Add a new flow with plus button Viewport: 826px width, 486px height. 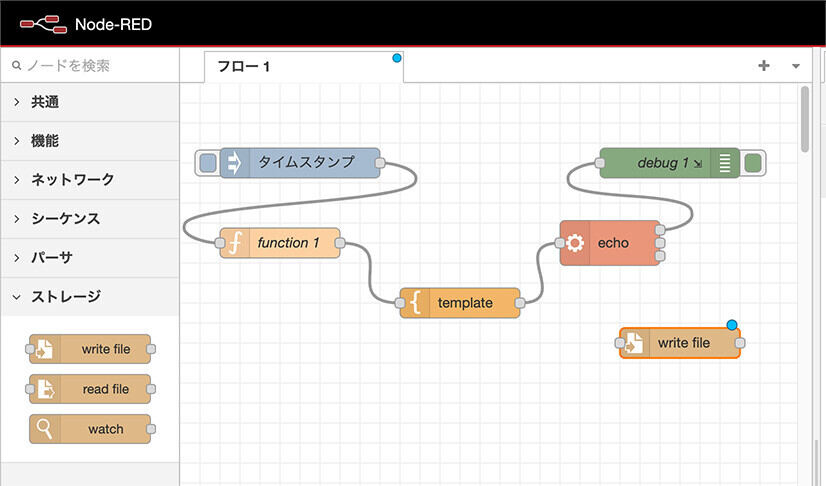[764, 65]
